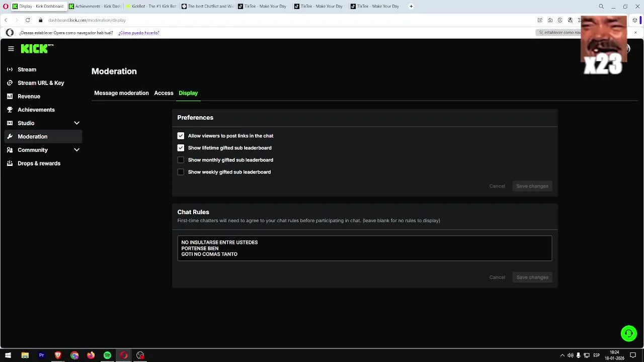
Task: Switch to the KickBot browser tab
Action: pyautogui.click(x=151, y=7)
